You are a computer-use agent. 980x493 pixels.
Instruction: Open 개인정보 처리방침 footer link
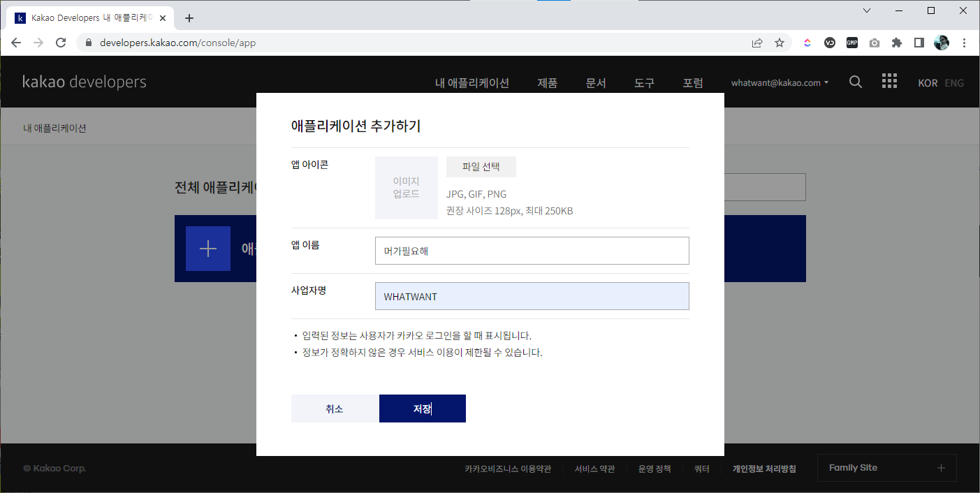point(764,469)
